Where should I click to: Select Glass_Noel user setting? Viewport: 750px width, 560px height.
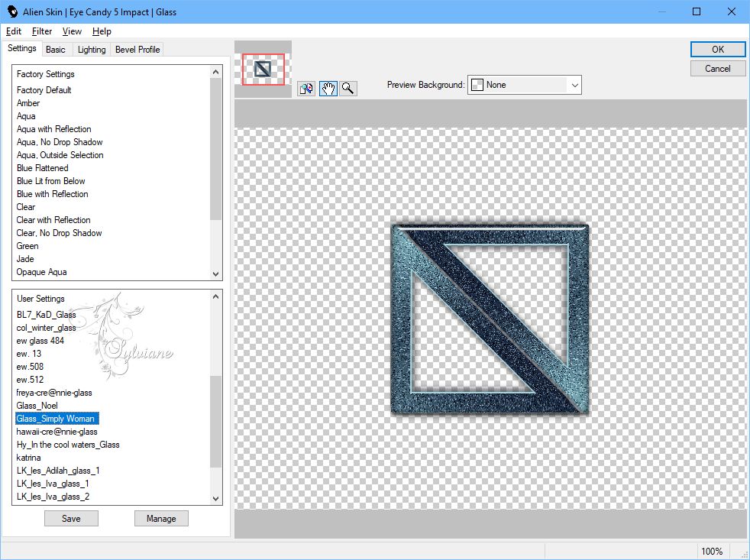coord(37,406)
